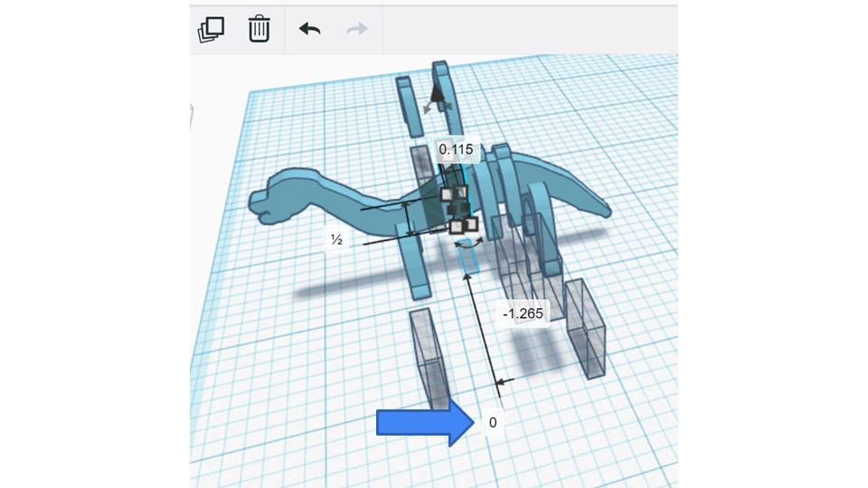Select the tall upright piece left of the cone
868x488 pixels.
pyautogui.click(x=410, y=107)
